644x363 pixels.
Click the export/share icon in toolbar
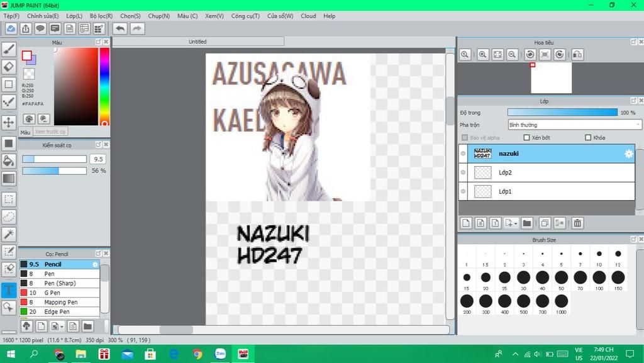25,28
